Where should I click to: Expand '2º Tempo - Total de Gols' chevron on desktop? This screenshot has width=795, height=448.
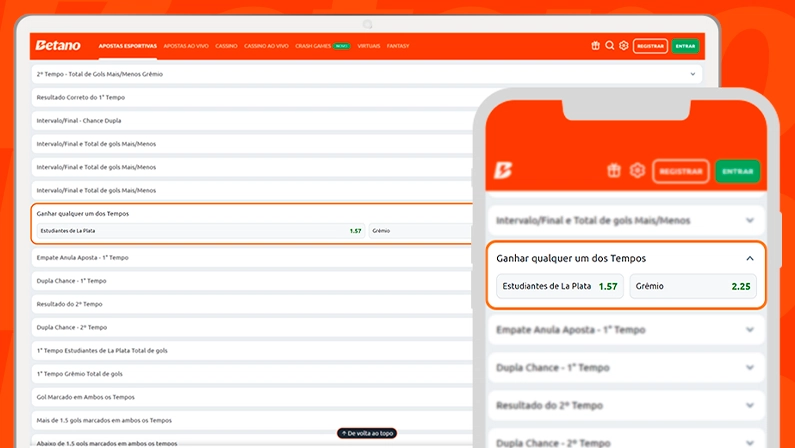pos(692,74)
